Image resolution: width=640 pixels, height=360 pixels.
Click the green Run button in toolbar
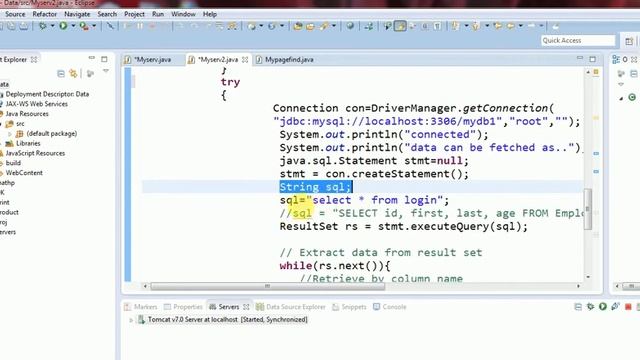63,26
